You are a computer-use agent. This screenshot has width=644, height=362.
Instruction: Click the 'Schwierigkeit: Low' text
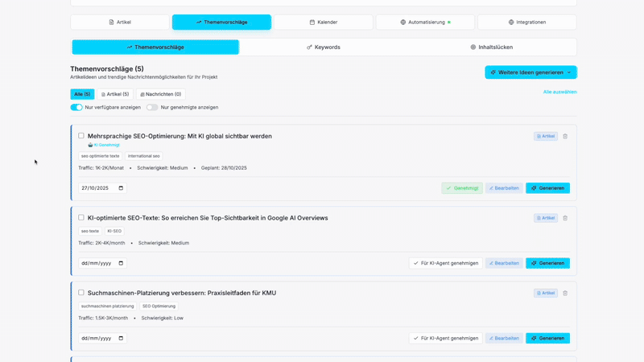coord(163,318)
